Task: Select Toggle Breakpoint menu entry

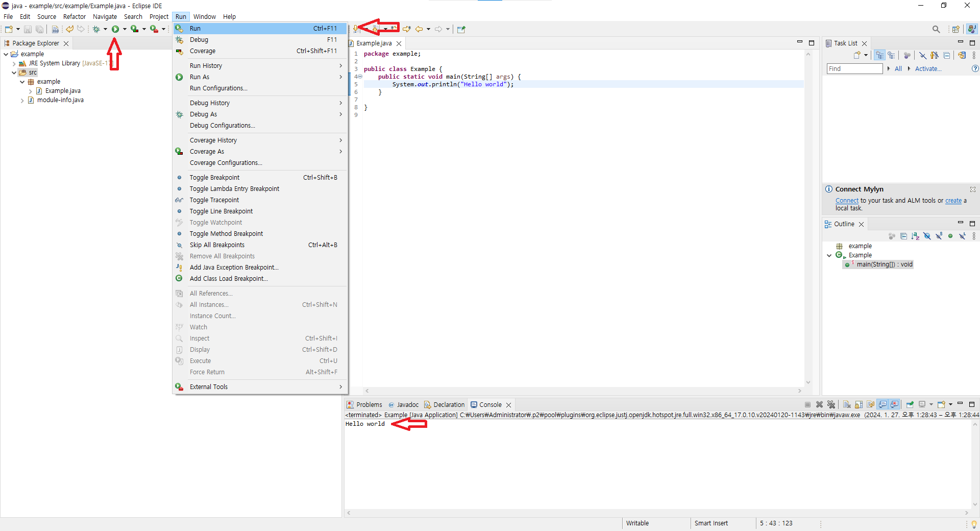Action: tap(260, 178)
